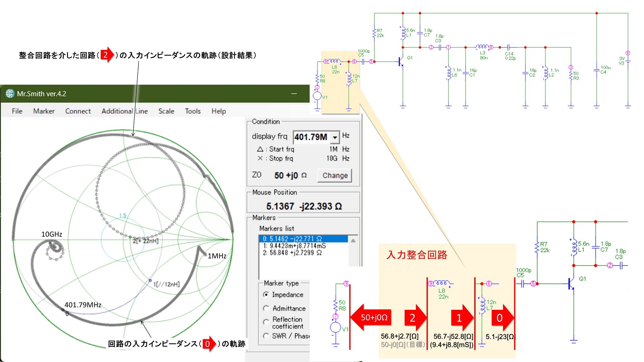The width and height of the screenshot is (644, 362).
Task: Open the Additional Line menu
Action: [125, 111]
